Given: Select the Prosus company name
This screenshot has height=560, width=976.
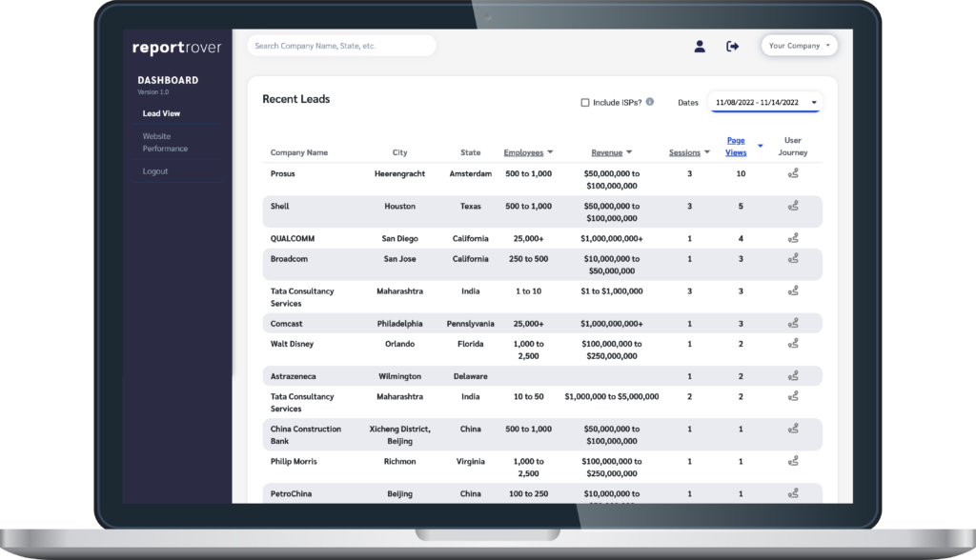Looking at the screenshot, I should click(x=282, y=173).
